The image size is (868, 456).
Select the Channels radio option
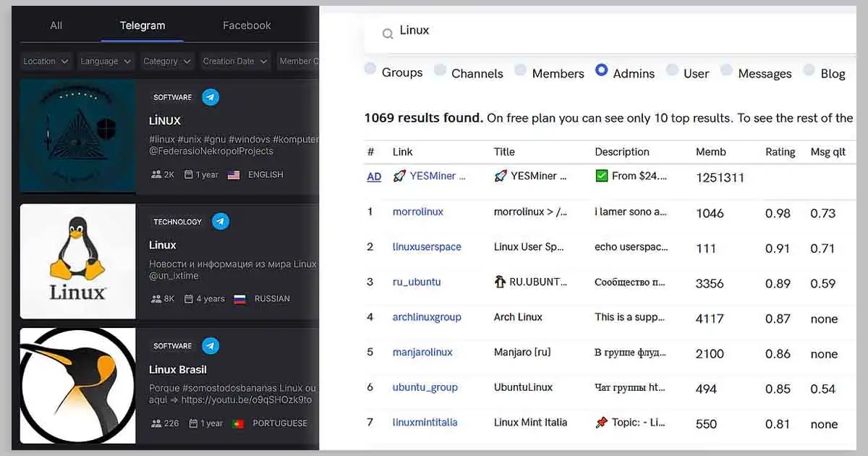pyautogui.click(x=440, y=70)
